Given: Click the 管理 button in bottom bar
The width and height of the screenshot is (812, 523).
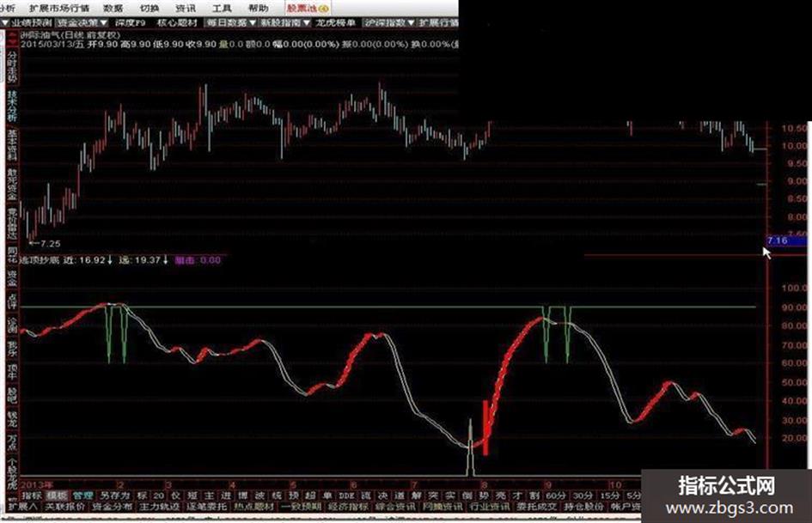Looking at the screenshot, I should pyautogui.click(x=82, y=496).
